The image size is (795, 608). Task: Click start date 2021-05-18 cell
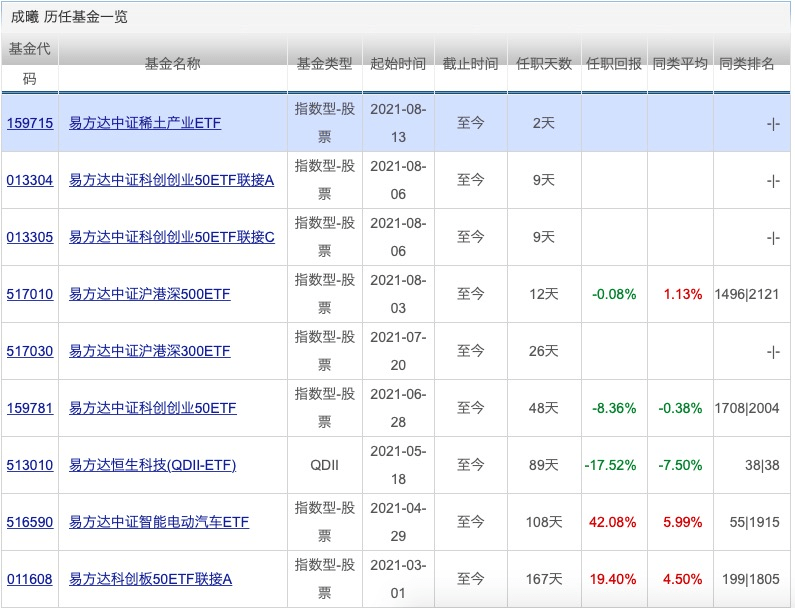398,466
